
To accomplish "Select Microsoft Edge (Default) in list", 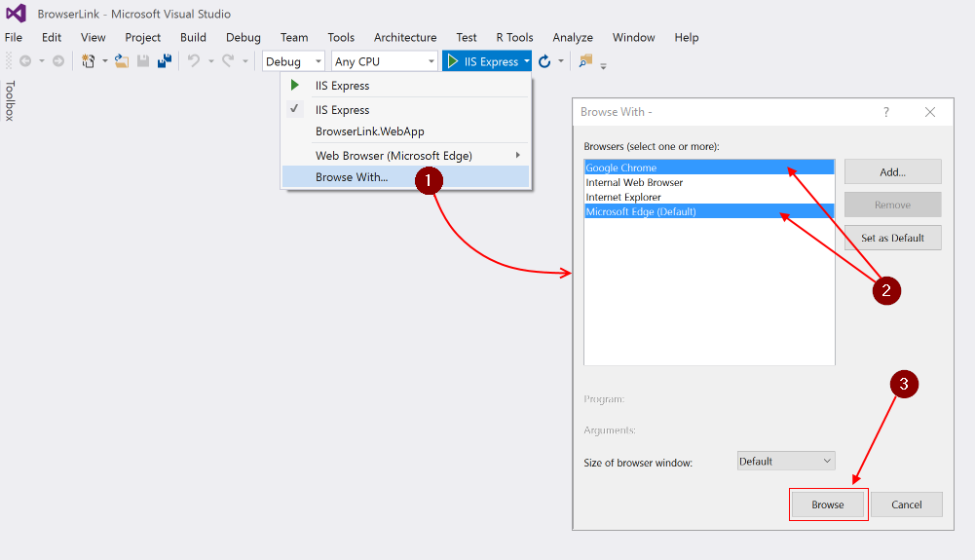I will pyautogui.click(x=709, y=211).
